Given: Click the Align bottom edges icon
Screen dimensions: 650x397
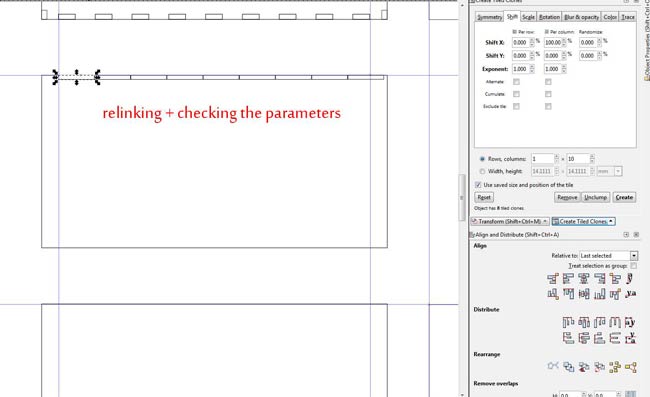Looking at the screenshot, I should pos(600,294).
